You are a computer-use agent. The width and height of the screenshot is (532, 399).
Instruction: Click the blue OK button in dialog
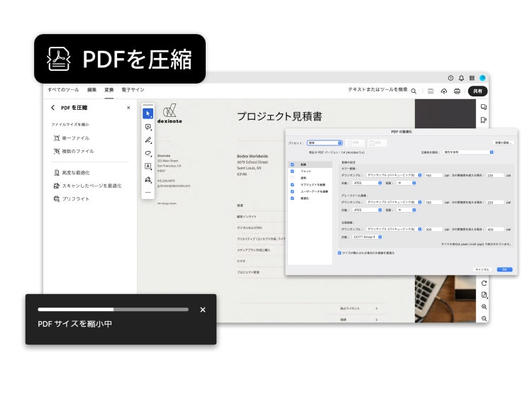(x=504, y=269)
